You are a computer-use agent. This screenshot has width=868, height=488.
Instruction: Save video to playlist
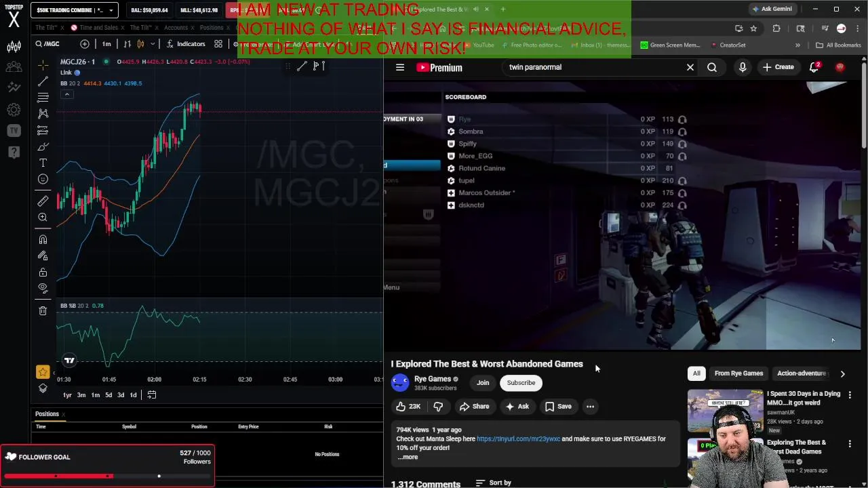(x=558, y=407)
